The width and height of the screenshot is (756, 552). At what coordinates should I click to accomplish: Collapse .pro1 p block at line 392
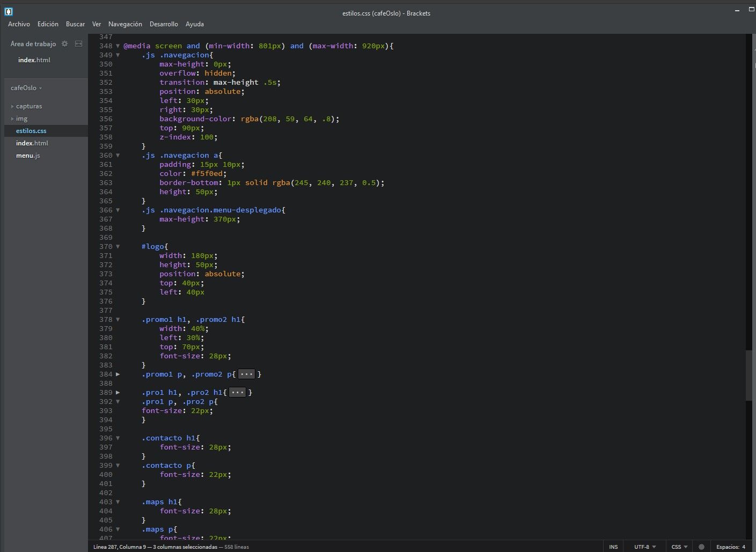[118, 402]
